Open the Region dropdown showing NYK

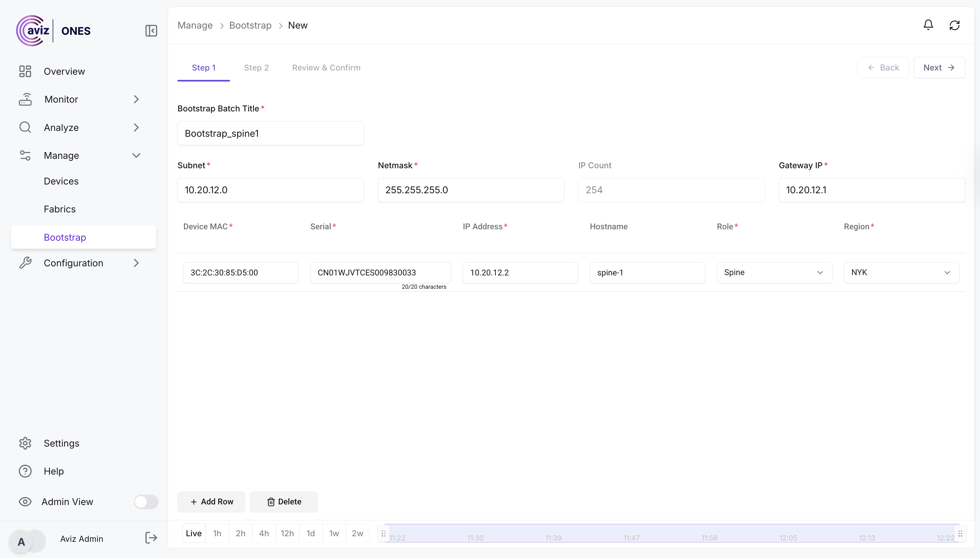[x=901, y=273]
